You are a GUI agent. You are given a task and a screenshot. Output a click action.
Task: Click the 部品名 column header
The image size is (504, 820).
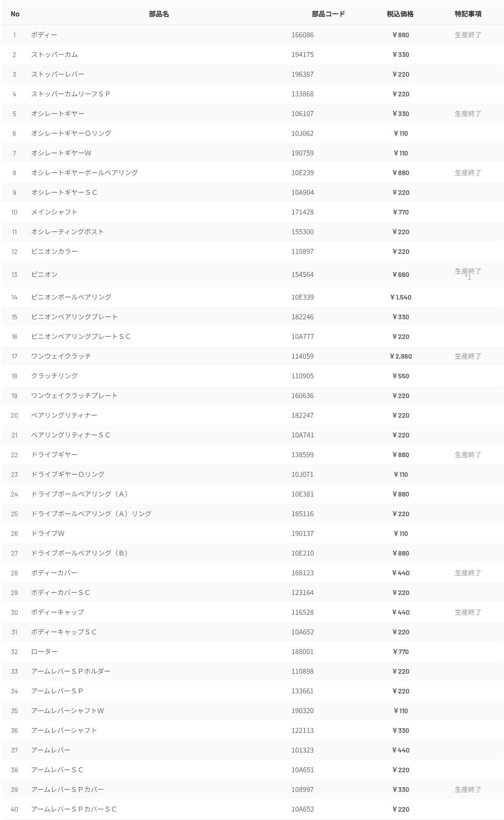[159, 14]
